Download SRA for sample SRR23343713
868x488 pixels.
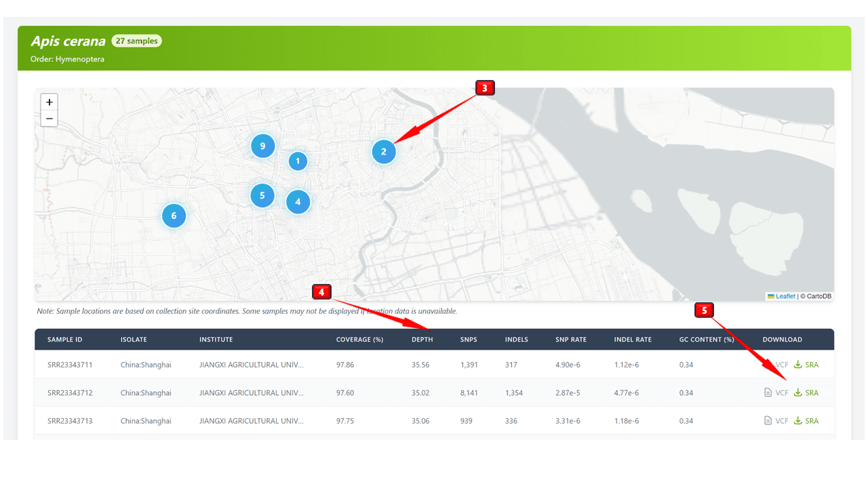click(x=806, y=421)
